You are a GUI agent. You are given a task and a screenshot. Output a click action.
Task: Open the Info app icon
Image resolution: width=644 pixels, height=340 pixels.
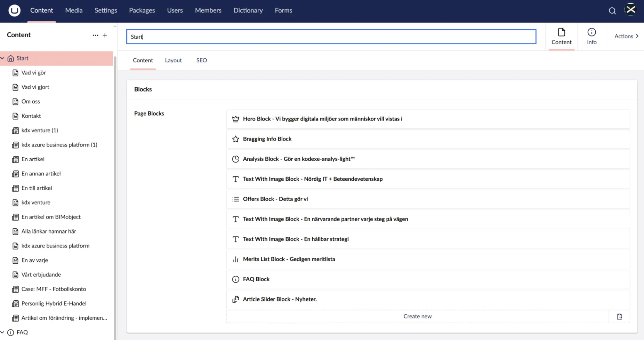tap(591, 36)
